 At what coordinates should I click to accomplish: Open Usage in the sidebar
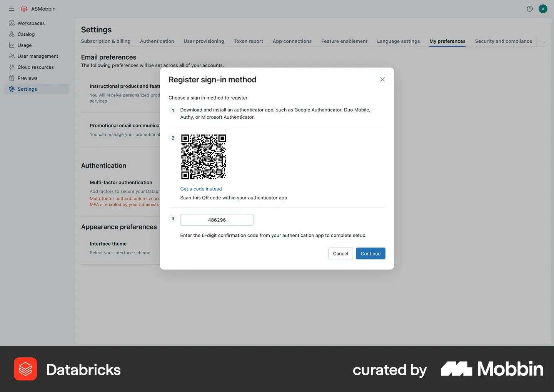pyautogui.click(x=37, y=45)
